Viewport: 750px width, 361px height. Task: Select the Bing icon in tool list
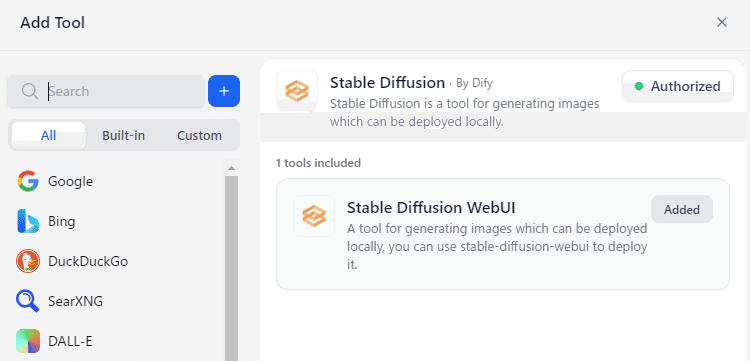point(28,221)
